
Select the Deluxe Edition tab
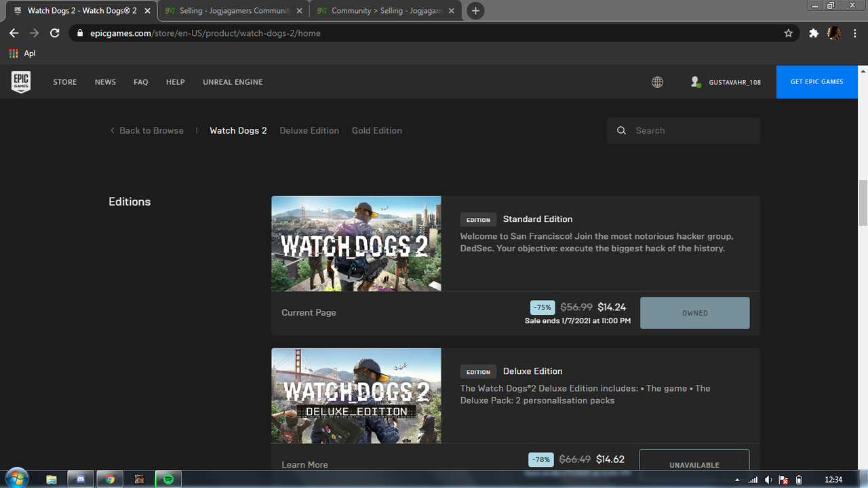[309, 130]
